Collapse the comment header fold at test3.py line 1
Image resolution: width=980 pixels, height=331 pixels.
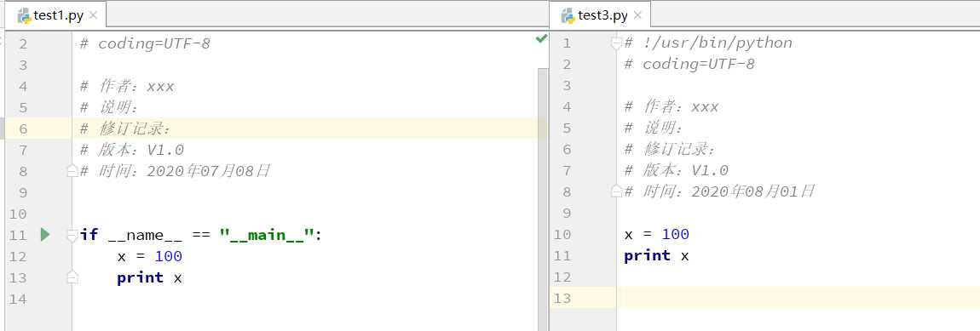pos(616,43)
